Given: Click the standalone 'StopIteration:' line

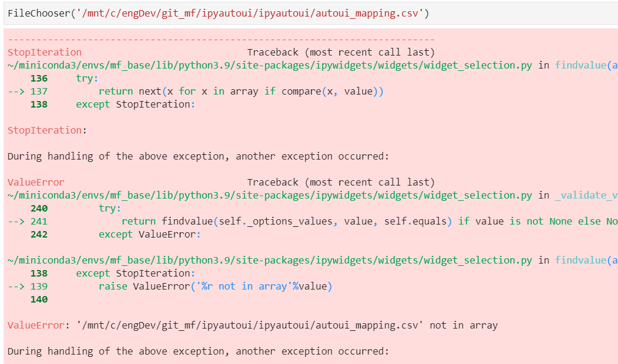Looking at the screenshot, I should [47, 131].
